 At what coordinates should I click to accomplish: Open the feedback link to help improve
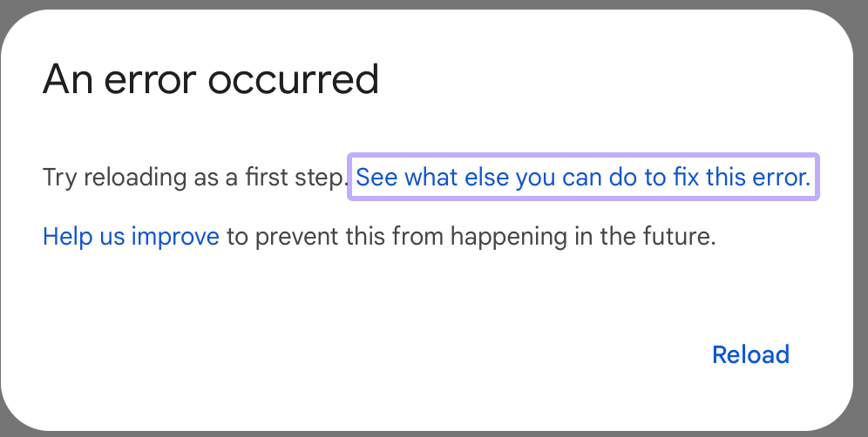click(x=131, y=236)
